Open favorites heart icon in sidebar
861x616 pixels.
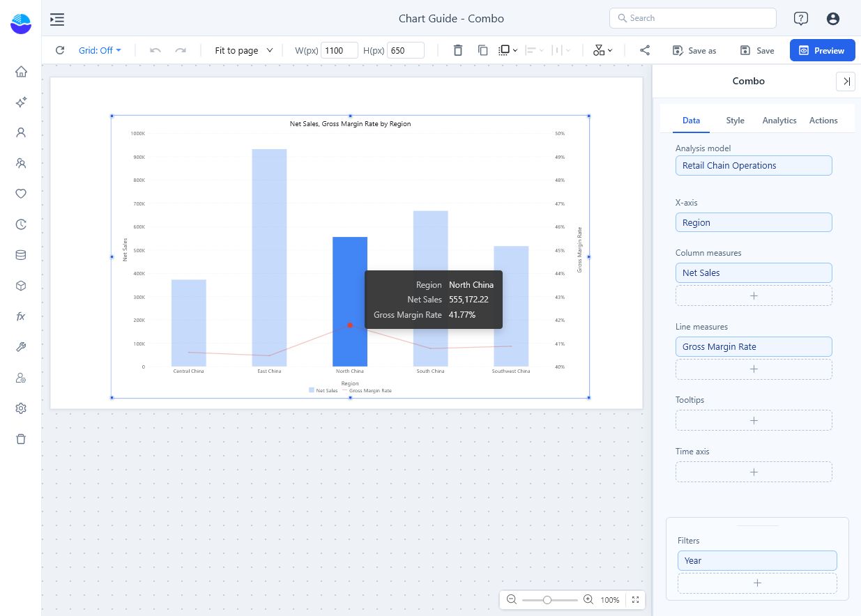click(x=21, y=194)
